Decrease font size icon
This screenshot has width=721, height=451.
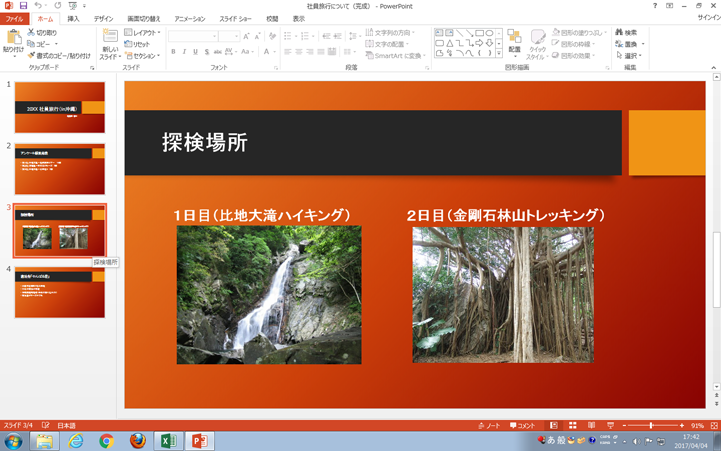(x=257, y=36)
